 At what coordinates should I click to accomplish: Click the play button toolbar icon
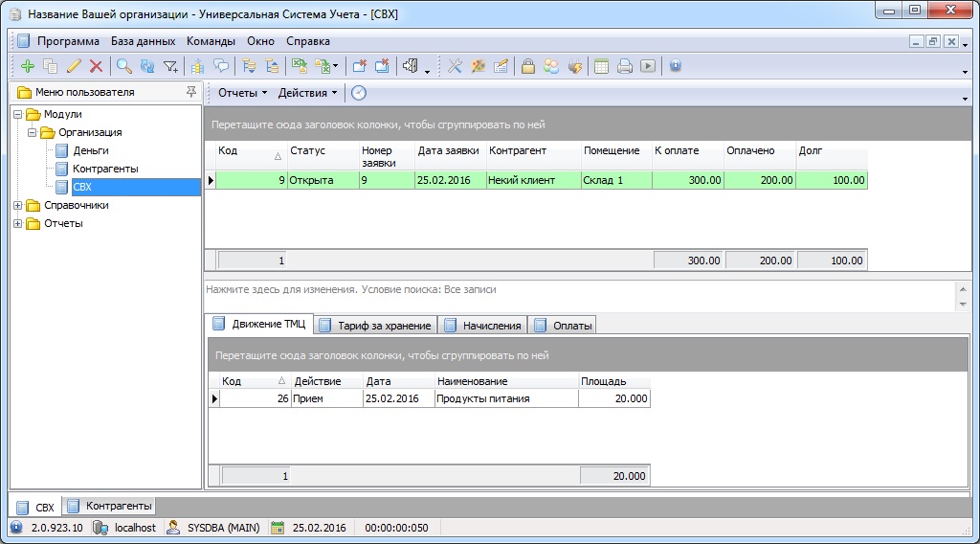tap(648, 66)
